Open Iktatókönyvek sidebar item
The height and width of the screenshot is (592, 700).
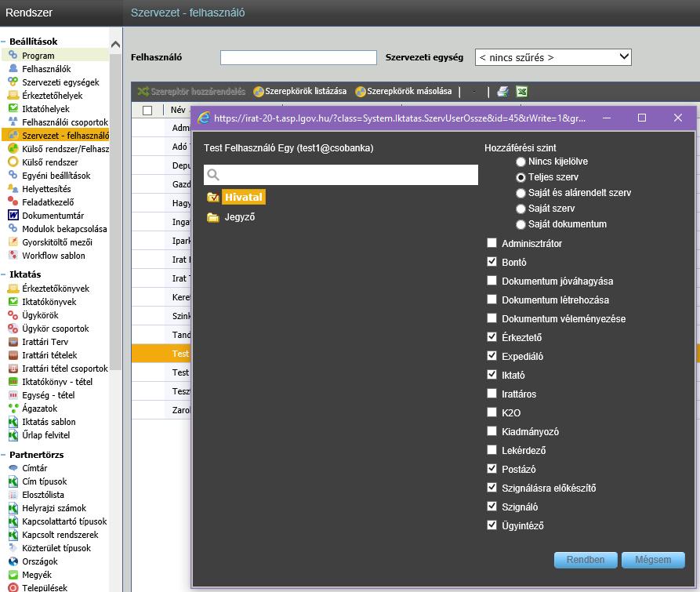tap(49, 302)
